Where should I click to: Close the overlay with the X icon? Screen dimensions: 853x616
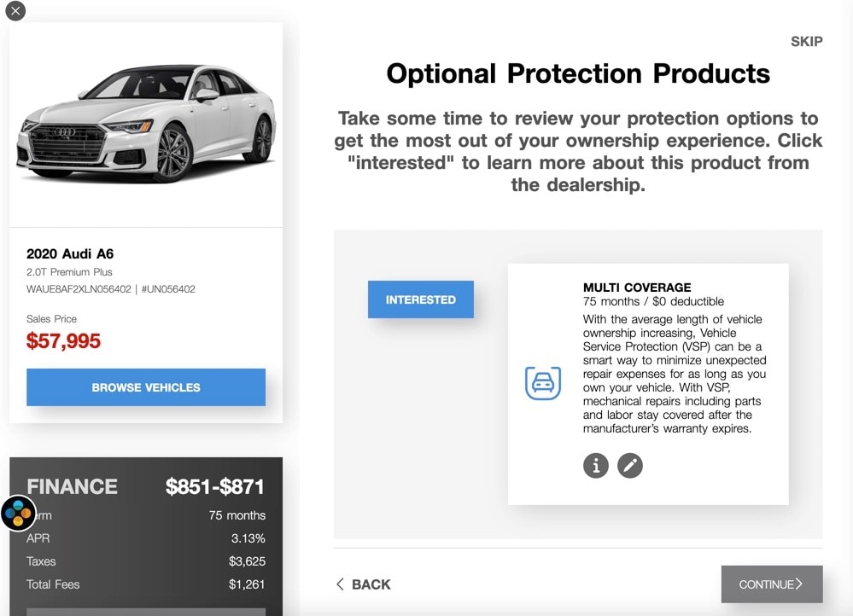(15, 11)
